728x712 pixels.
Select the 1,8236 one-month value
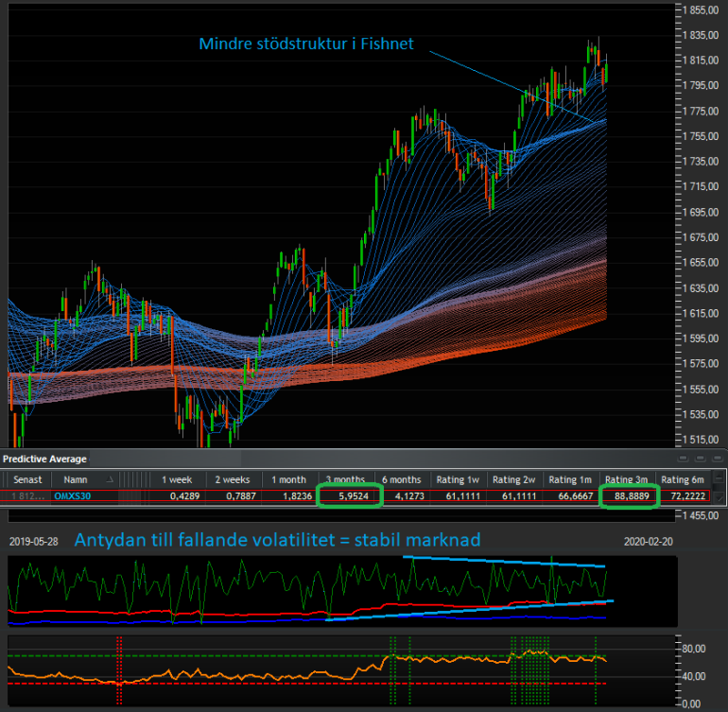point(298,496)
